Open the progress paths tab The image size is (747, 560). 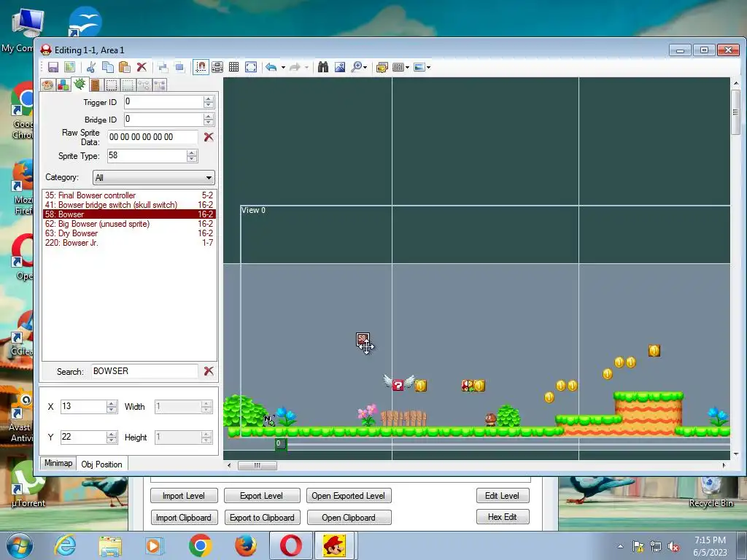160,85
